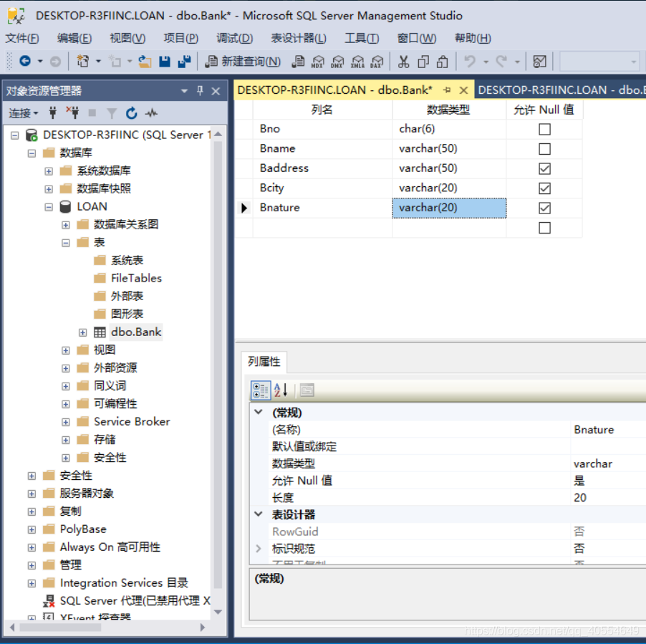Click the disconnect plug icon in Object Explorer
Viewport: 646px width, 644px height.
click(72, 112)
